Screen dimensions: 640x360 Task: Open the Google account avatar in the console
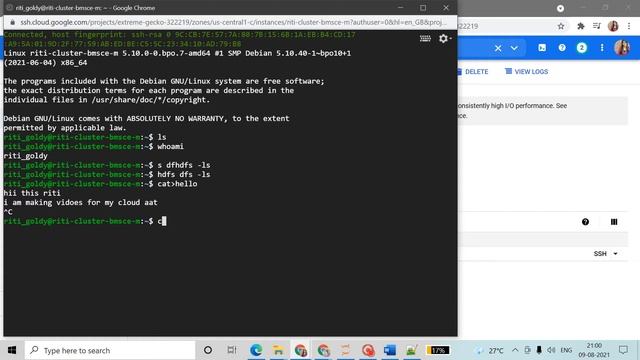pyautogui.click(x=622, y=48)
